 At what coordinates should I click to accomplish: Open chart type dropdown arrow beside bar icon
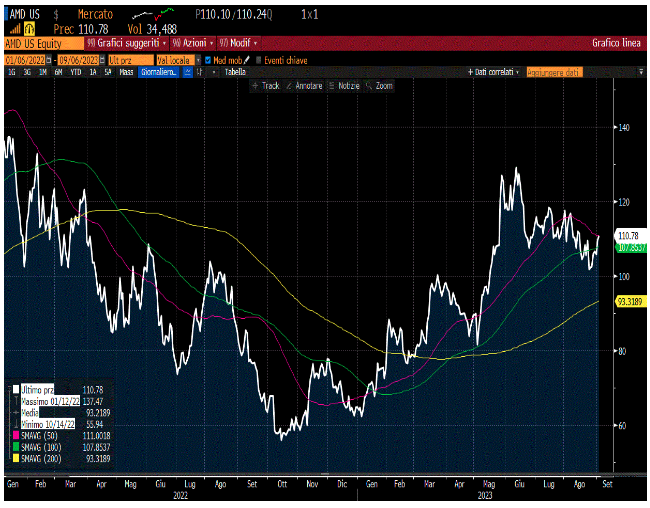pos(214,72)
